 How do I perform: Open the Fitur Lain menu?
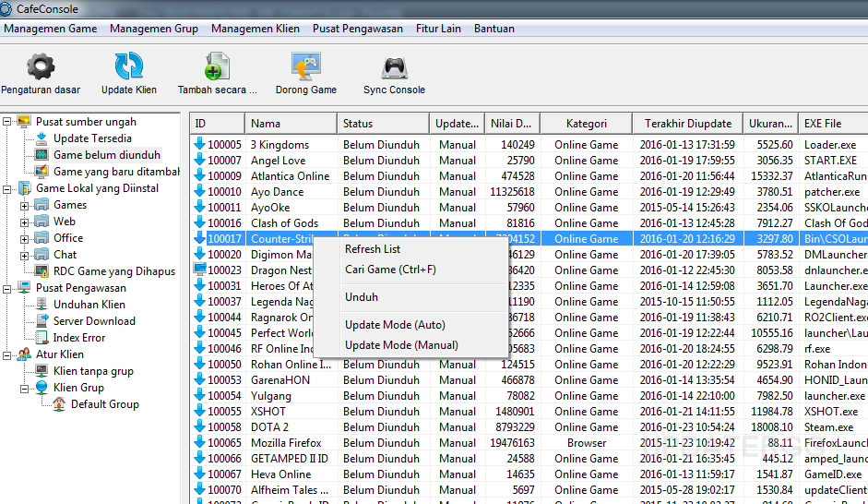click(438, 29)
